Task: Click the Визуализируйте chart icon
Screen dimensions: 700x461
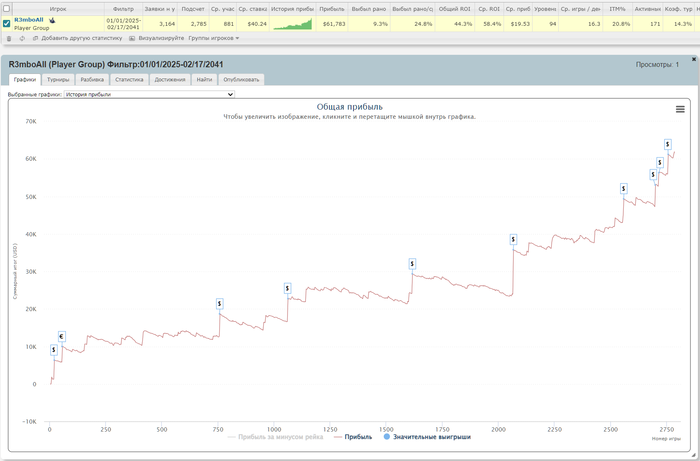Action: (132, 39)
